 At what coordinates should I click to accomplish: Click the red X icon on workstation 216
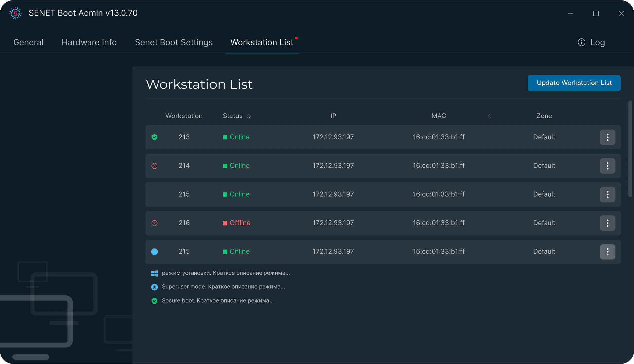coord(154,223)
